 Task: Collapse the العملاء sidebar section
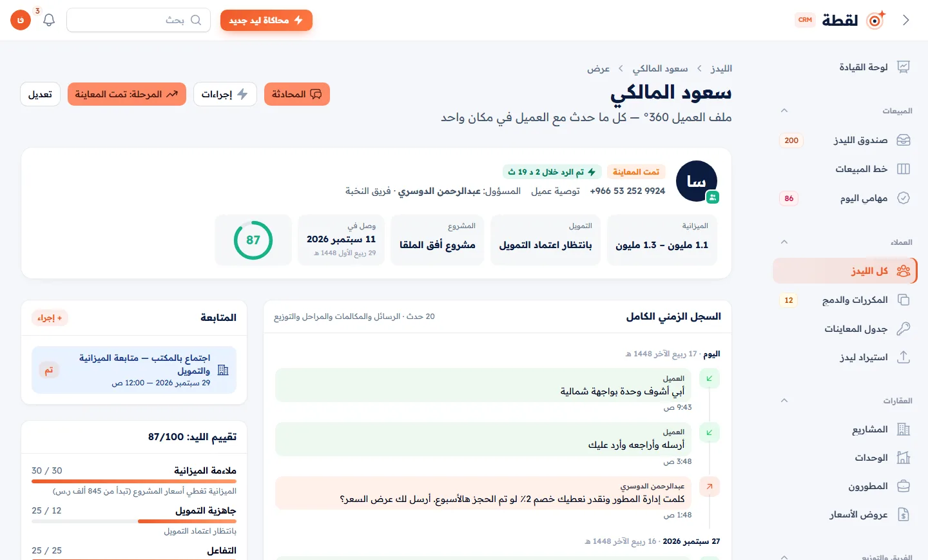tap(784, 242)
